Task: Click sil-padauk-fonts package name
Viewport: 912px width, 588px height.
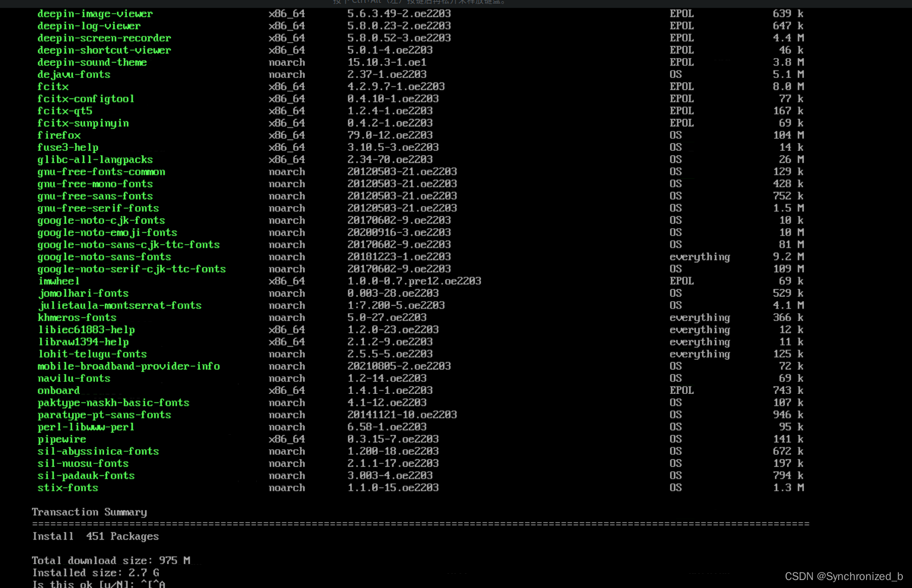Action: pyautogui.click(x=86, y=476)
